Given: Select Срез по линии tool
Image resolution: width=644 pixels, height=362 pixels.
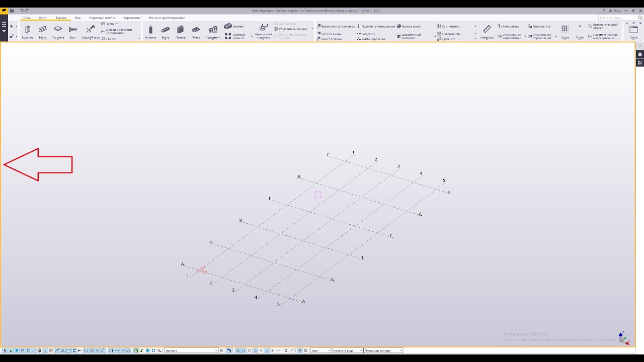Looking at the screenshot, I should coord(329,34).
